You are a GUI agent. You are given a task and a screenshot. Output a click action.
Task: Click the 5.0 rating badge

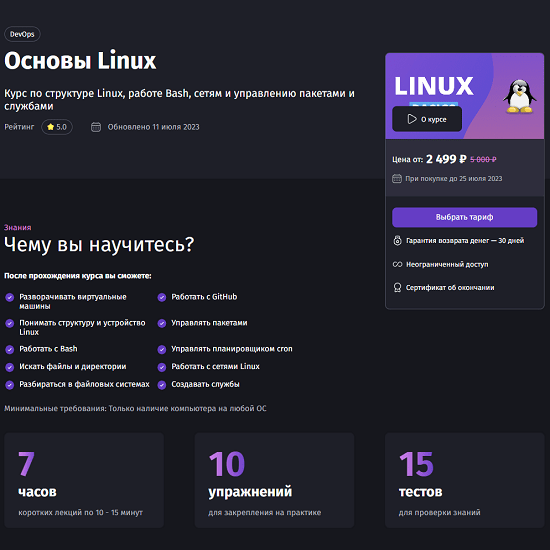click(x=57, y=127)
